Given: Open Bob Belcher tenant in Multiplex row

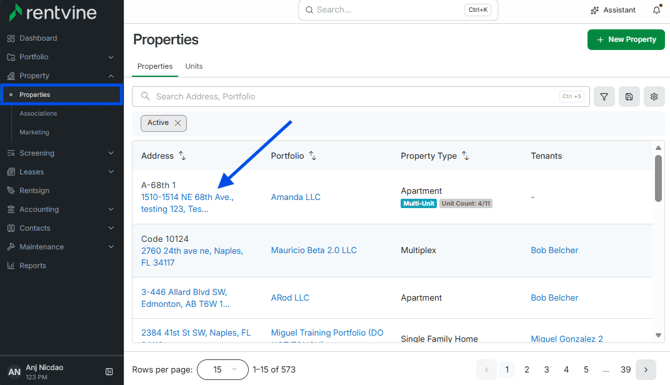Looking at the screenshot, I should pos(554,250).
